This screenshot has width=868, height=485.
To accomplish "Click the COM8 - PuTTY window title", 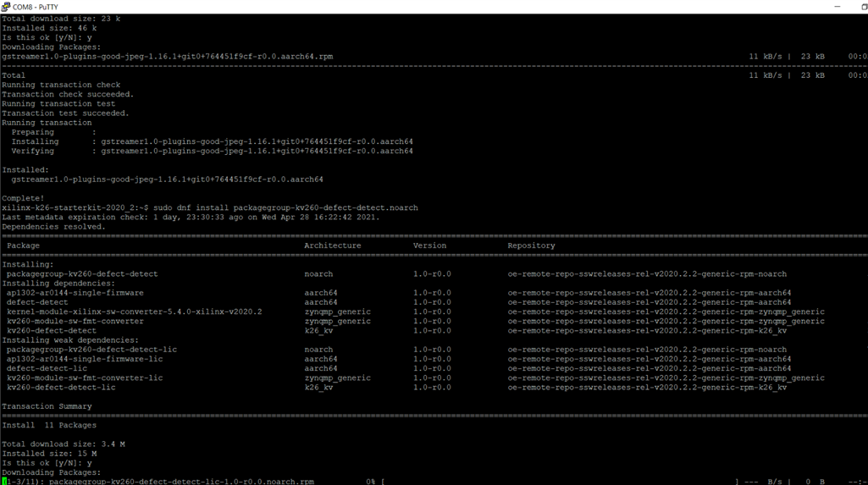I will (x=36, y=7).
